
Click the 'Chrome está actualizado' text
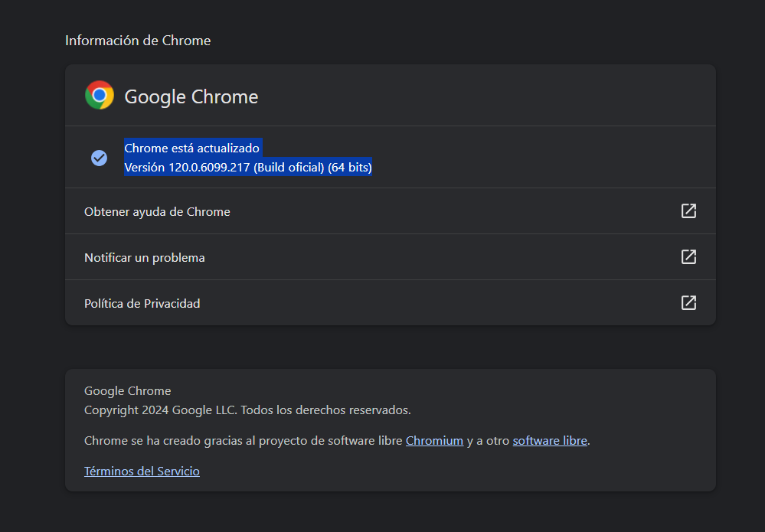191,148
